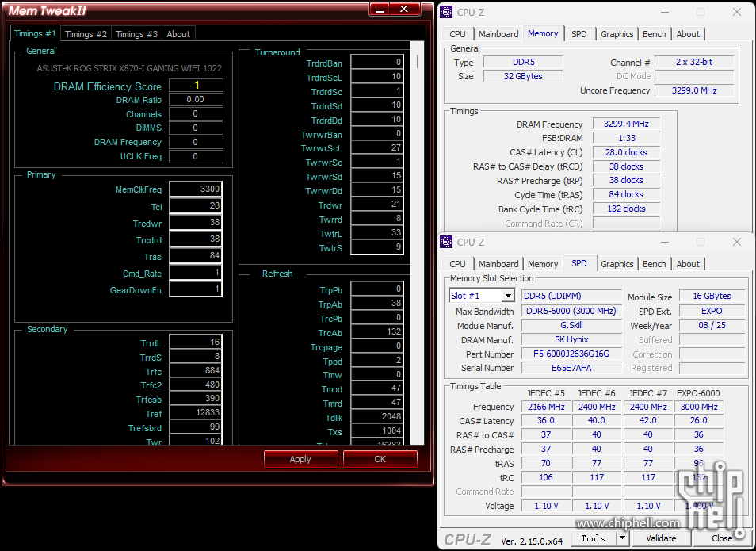Click the Mem TweakIt vertical scrollbar thumb
The width and height of the screenshot is (756, 551).
click(418, 61)
